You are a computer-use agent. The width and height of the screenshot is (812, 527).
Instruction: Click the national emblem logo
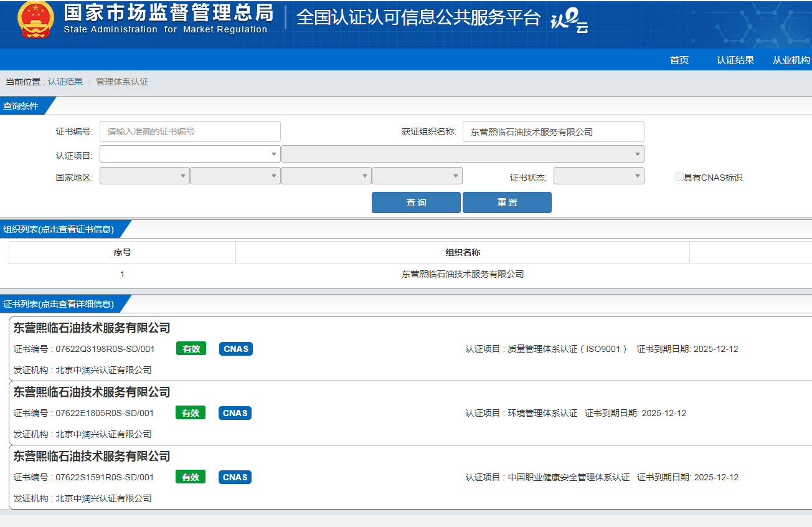35,20
